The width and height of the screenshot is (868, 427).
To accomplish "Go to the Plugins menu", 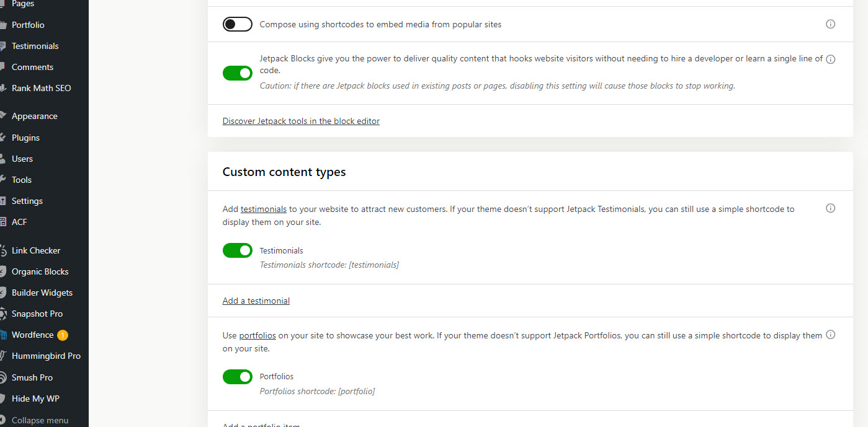I will pos(25,138).
